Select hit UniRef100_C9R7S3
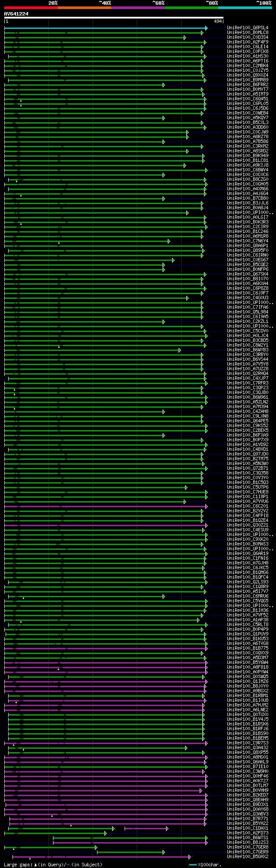This screenshot has height=868, width=276. (248, 743)
